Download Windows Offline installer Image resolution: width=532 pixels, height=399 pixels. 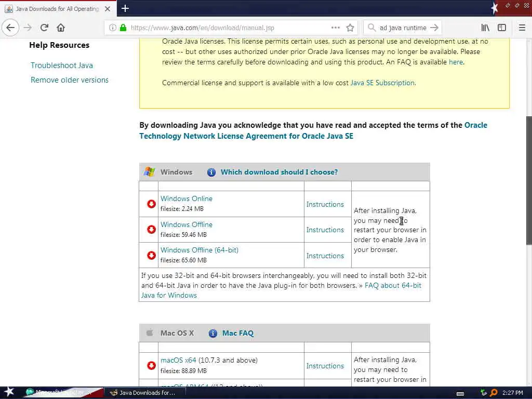coord(187,224)
